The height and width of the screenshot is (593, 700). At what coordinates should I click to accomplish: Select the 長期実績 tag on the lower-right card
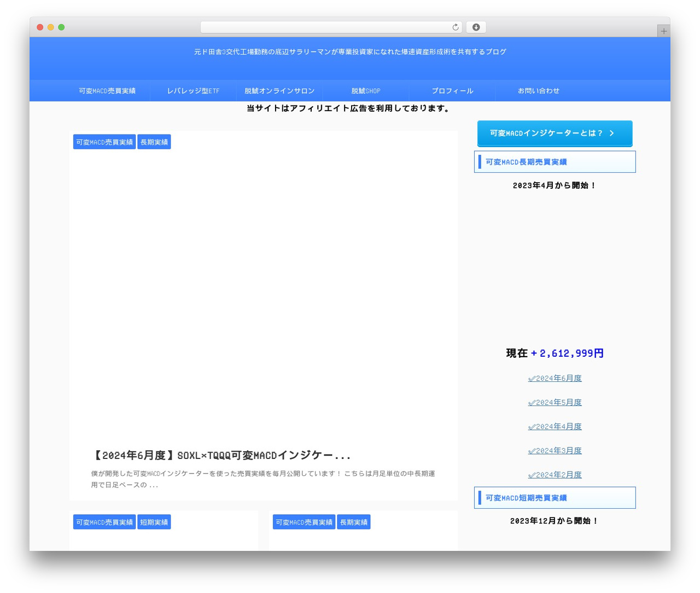[354, 522]
